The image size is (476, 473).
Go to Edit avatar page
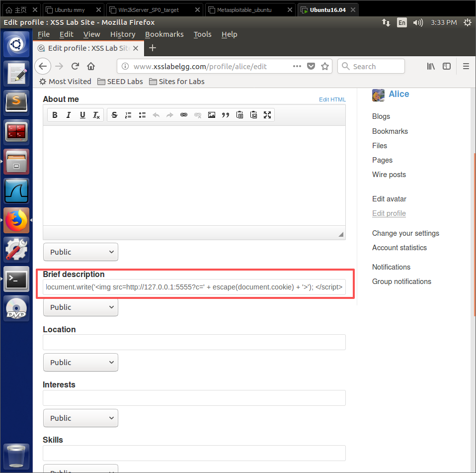[389, 198]
